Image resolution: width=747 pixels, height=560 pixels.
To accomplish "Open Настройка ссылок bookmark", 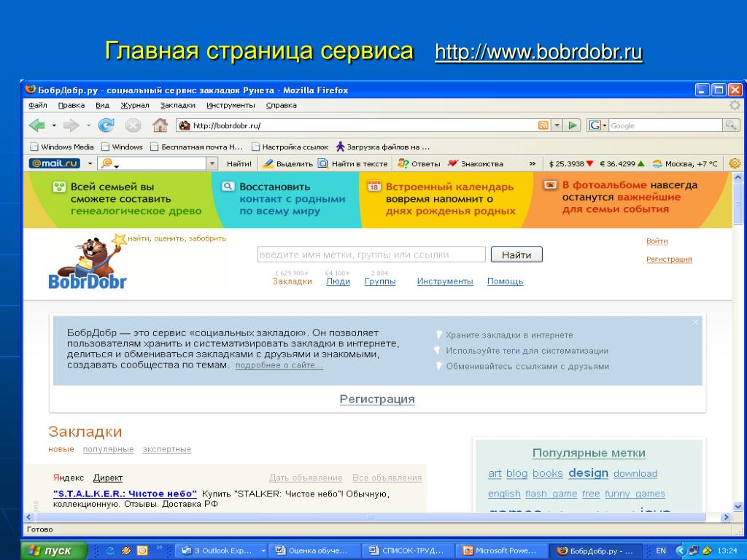I will [x=290, y=147].
